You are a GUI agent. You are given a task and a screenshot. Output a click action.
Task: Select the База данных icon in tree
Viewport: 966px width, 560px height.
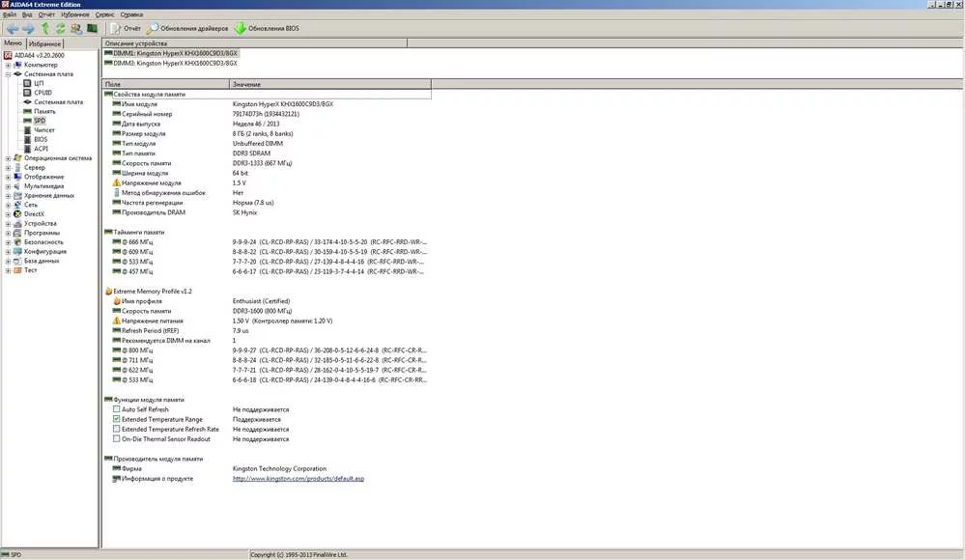coord(17,261)
